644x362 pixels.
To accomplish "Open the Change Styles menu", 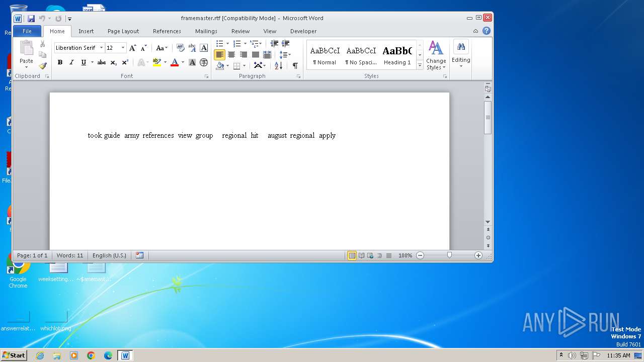I will click(436, 55).
